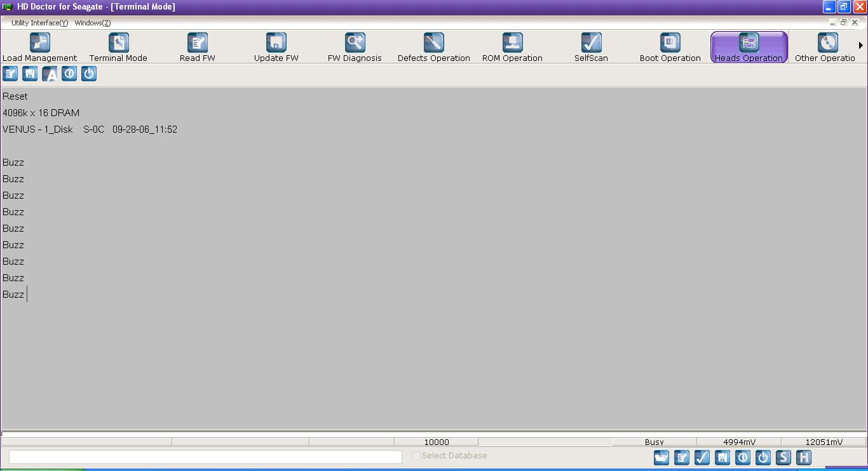
Task: Open the Load Management tool
Action: (x=39, y=48)
